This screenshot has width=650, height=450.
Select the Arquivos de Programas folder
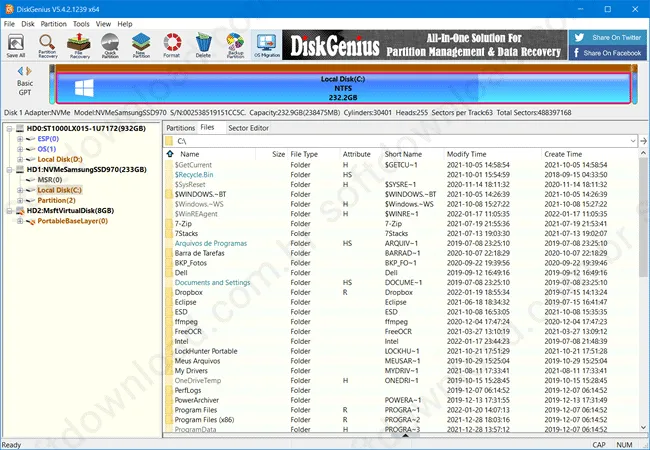(401, 243)
